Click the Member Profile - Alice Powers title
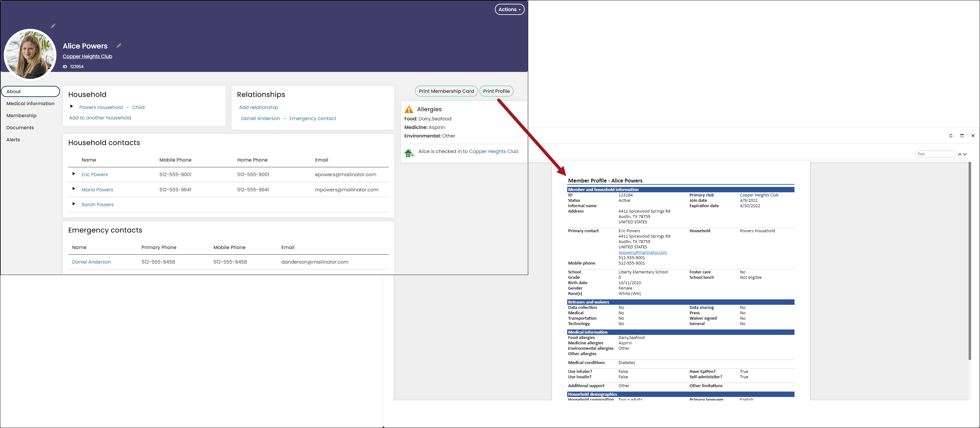The height and width of the screenshot is (428, 980). [x=605, y=181]
